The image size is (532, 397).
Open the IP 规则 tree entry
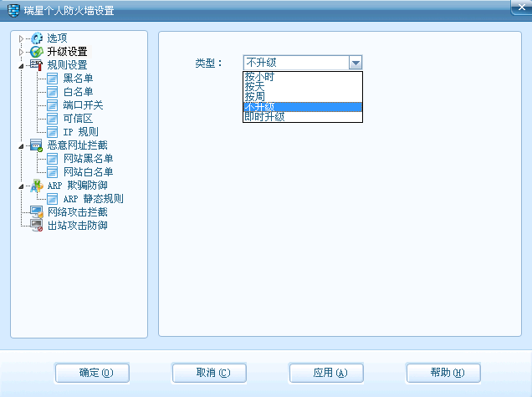pos(81,132)
